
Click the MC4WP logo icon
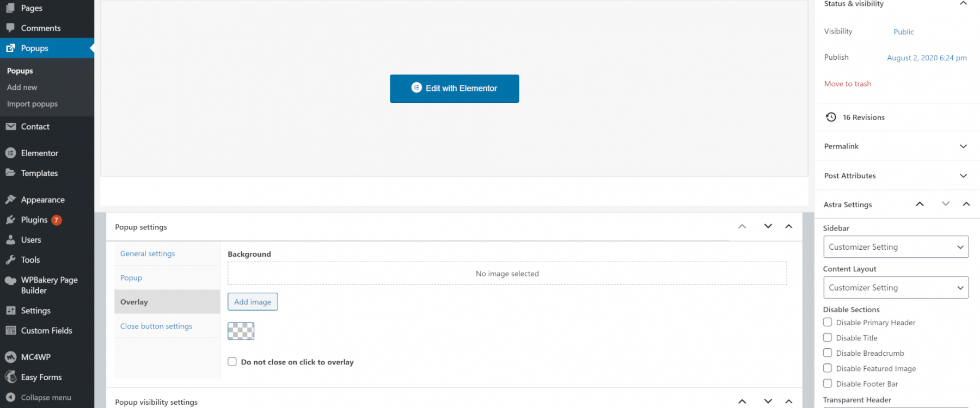[10, 357]
